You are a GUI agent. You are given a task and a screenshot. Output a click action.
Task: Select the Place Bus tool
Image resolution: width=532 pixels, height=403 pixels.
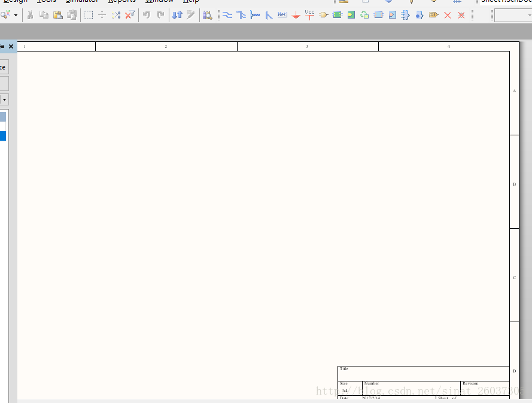(x=241, y=15)
